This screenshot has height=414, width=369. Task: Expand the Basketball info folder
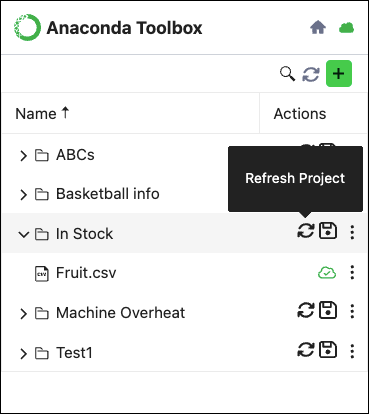pos(23,195)
